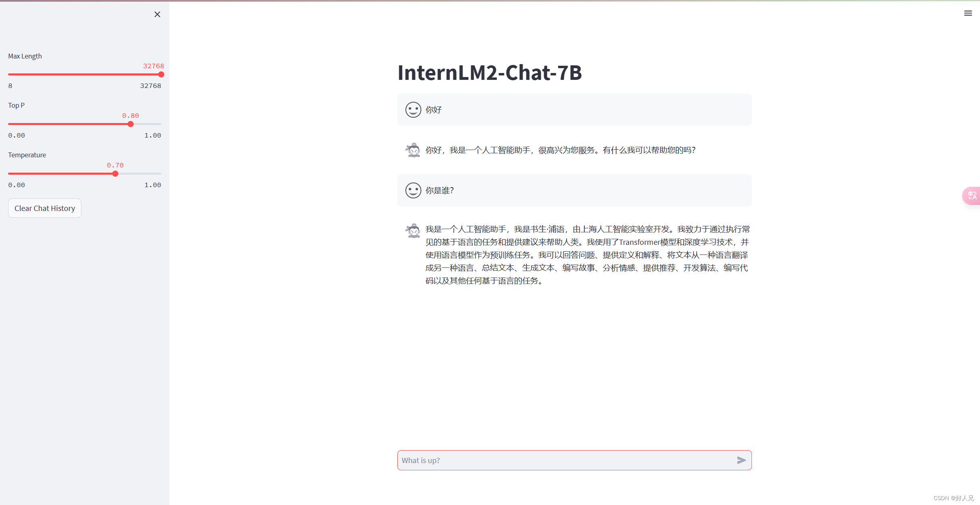This screenshot has width=980, height=505.
Task: Close the settings sidebar with the X
Action: 157,14
